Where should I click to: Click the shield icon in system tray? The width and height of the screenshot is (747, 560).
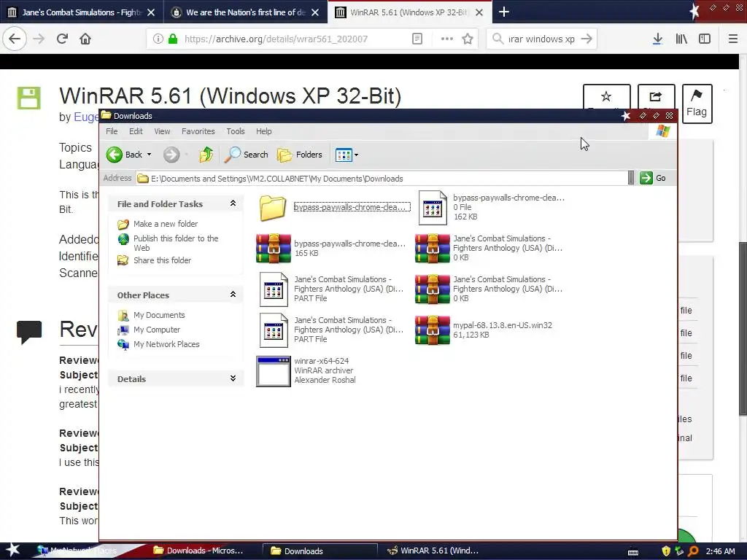point(666,551)
